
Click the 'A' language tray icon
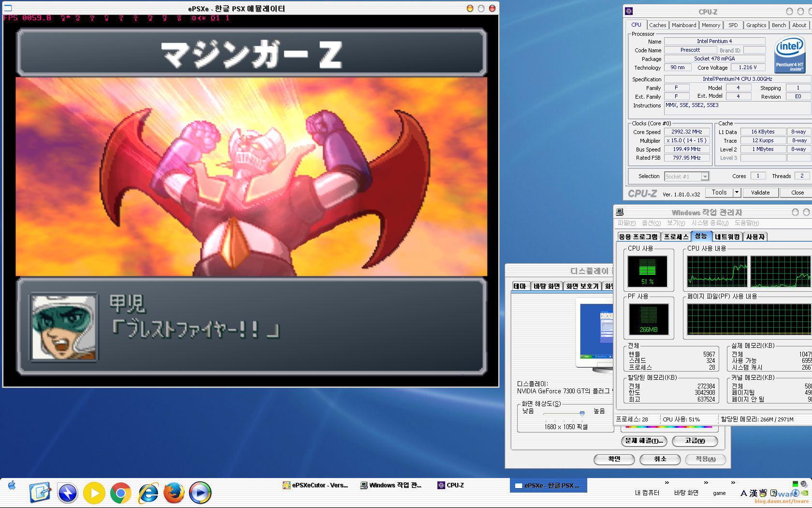point(743,493)
